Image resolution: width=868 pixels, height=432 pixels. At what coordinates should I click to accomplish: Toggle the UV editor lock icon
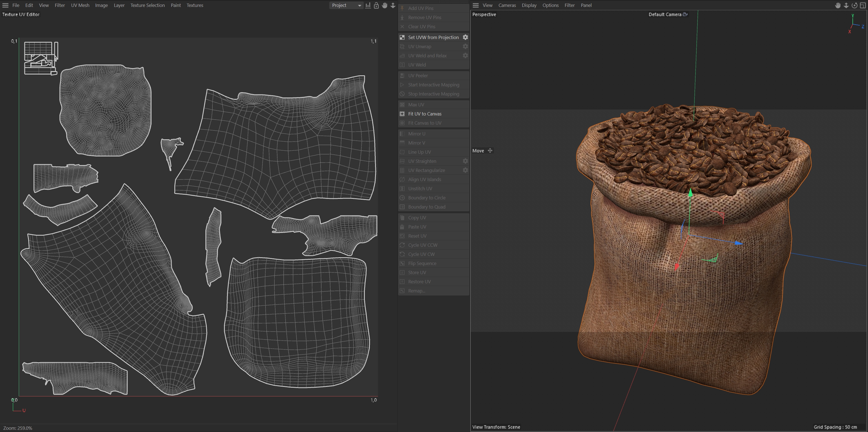(x=376, y=5)
